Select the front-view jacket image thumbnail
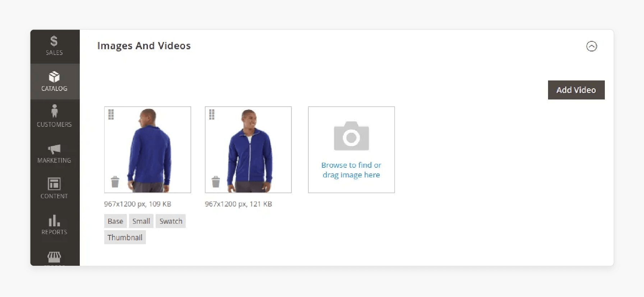Image resolution: width=644 pixels, height=297 pixels. pos(248,150)
